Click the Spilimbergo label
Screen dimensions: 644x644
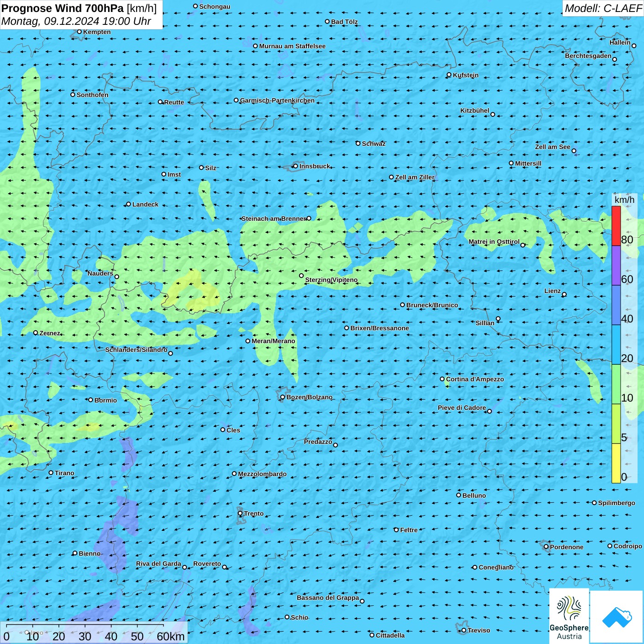(x=616, y=503)
